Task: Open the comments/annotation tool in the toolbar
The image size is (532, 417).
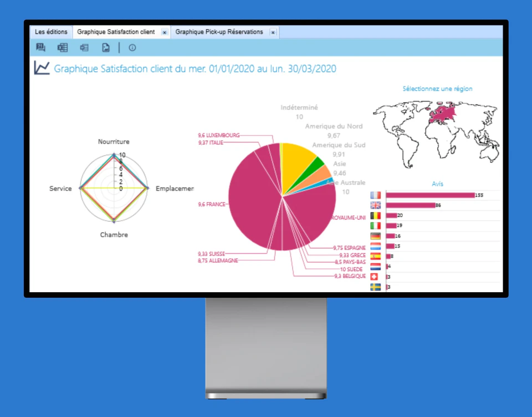Action: tap(40, 48)
